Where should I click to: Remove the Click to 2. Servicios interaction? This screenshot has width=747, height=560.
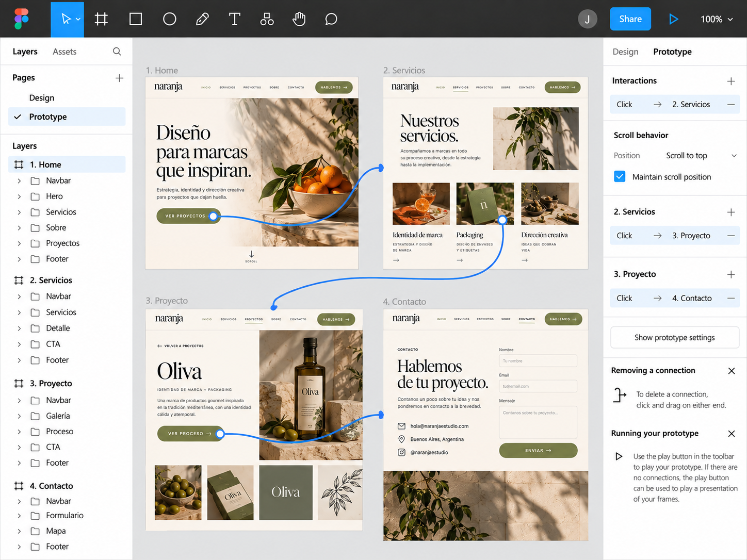(x=731, y=104)
